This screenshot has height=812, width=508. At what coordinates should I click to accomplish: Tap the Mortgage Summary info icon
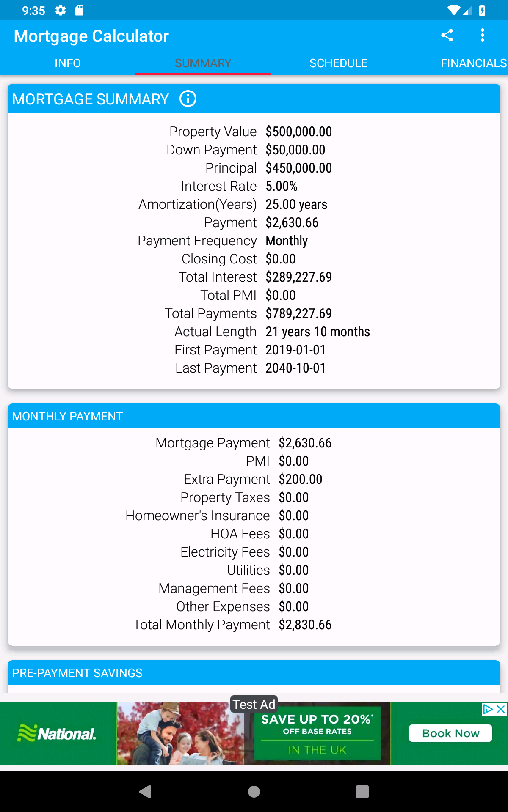(188, 99)
